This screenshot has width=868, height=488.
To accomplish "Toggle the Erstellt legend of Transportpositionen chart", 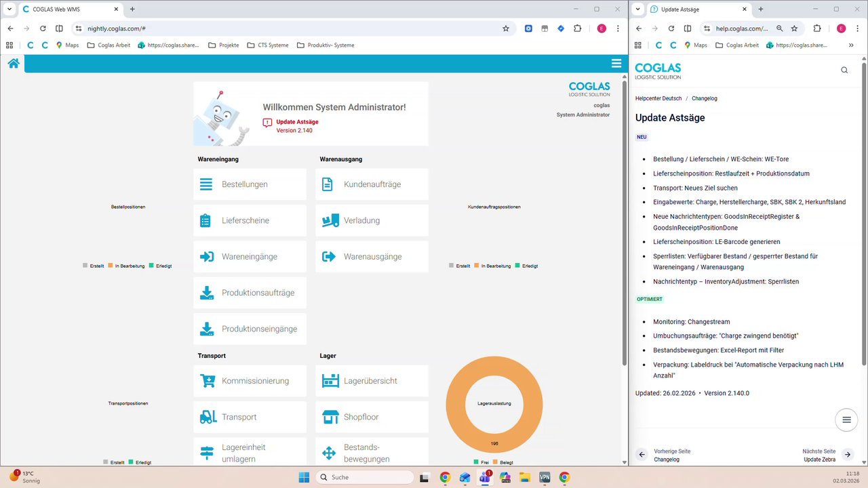I will (114, 462).
